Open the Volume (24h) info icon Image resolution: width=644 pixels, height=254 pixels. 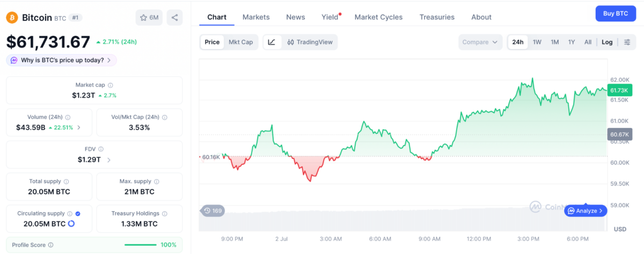click(68, 117)
